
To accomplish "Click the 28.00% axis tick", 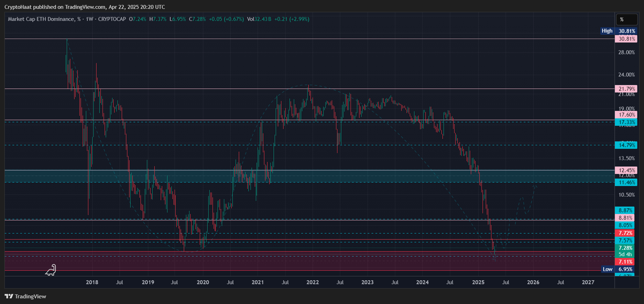I will pos(626,52).
